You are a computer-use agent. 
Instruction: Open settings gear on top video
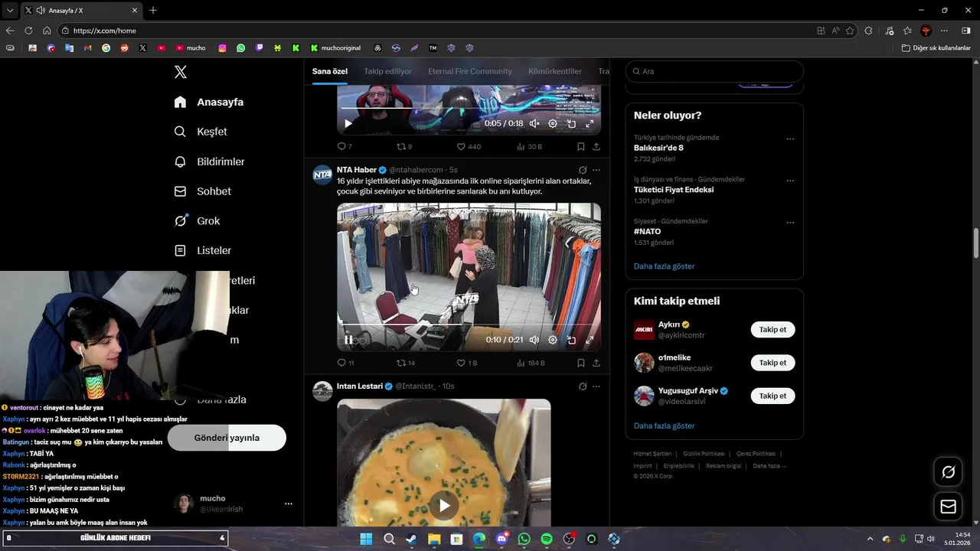pos(553,123)
